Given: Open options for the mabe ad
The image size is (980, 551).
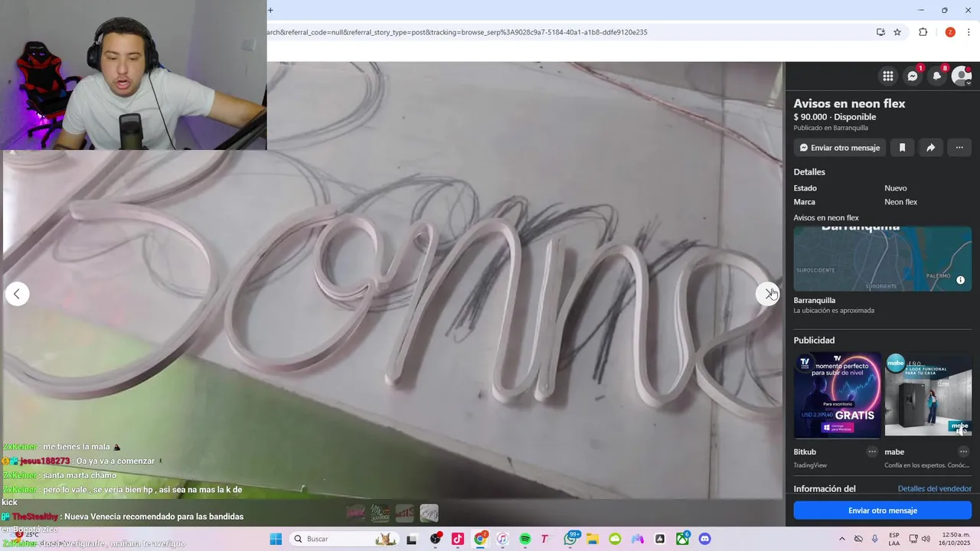Looking at the screenshot, I should [x=963, y=452].
